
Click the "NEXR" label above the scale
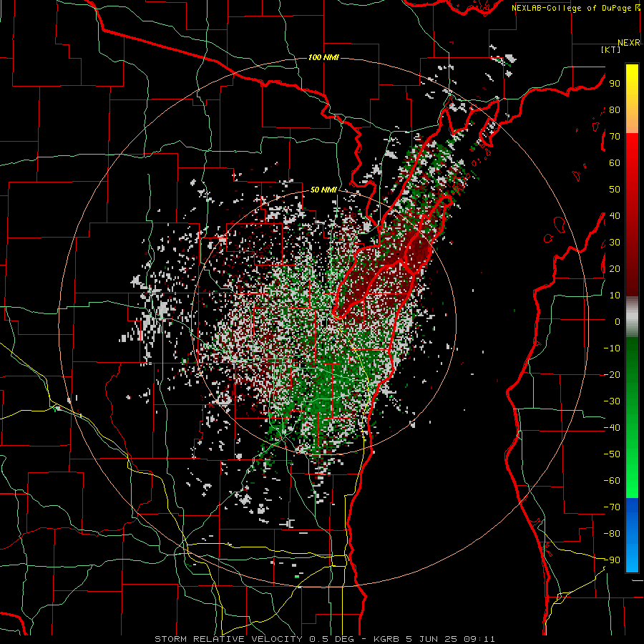629,43
